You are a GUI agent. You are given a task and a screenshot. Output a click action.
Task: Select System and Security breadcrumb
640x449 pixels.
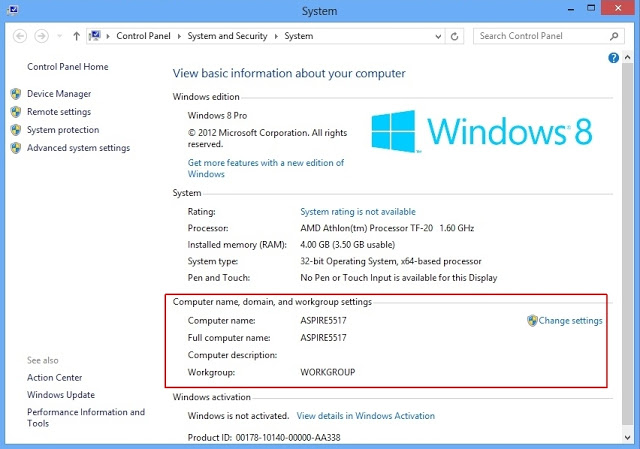click(227, 36)
